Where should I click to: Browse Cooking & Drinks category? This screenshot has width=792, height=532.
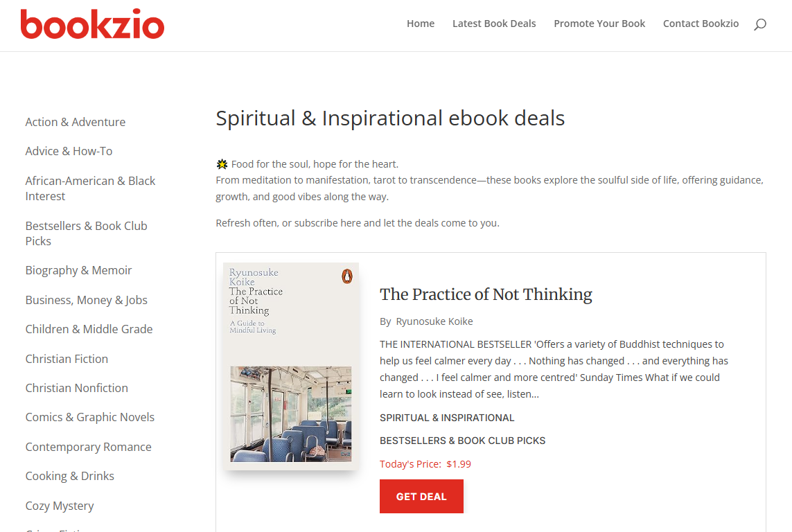[70, 476]
